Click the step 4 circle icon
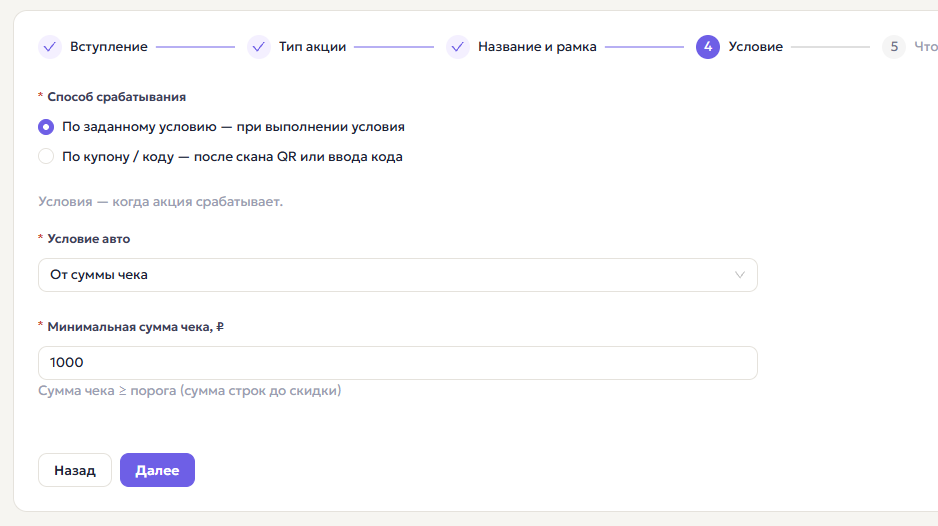The height and width of the screenshot is (526, 938). [x=708, y=47]
